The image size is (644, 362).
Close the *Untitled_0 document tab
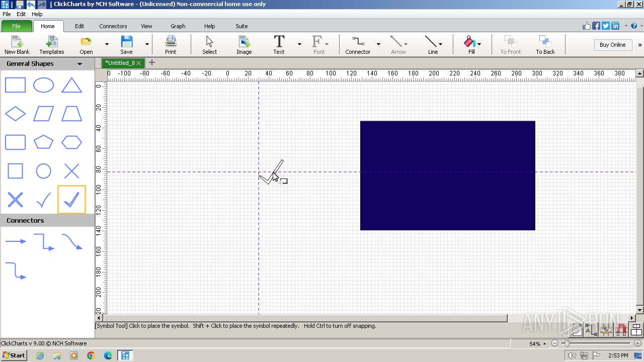tap(138, 63)
